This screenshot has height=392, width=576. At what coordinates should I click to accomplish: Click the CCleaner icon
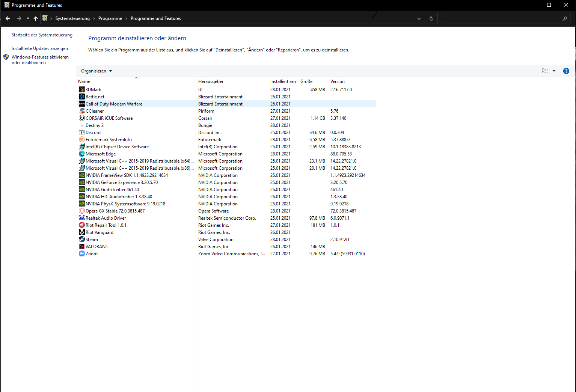click(x=81, y=111)
